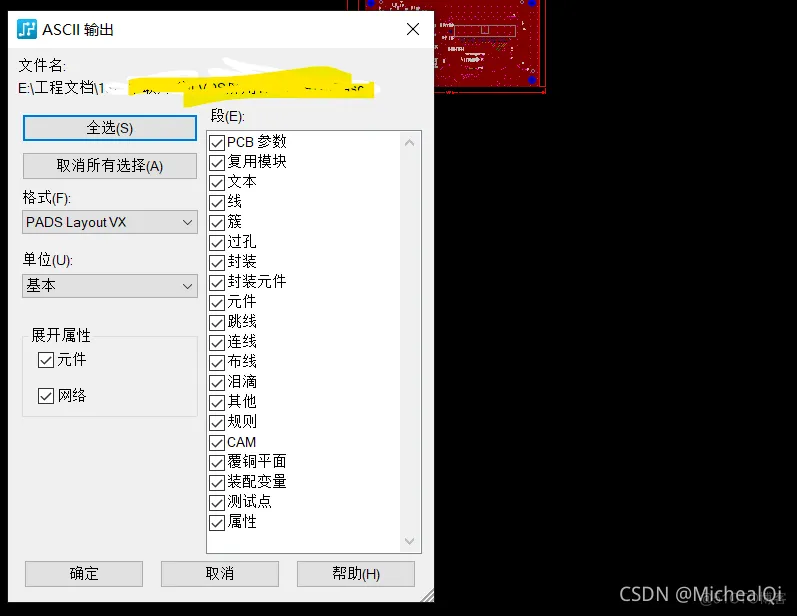Uncheck the 复用模块 section

(x=217, y=163)
